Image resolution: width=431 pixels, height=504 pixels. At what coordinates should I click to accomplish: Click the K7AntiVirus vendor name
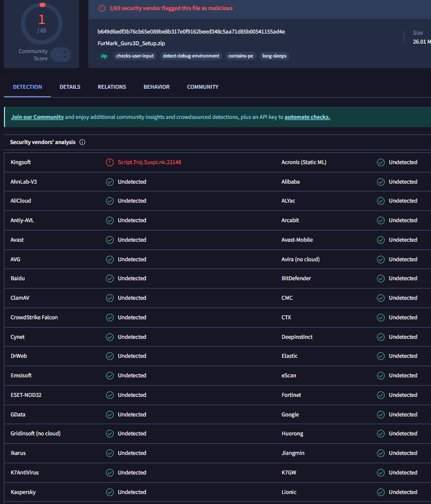point(25,473)
